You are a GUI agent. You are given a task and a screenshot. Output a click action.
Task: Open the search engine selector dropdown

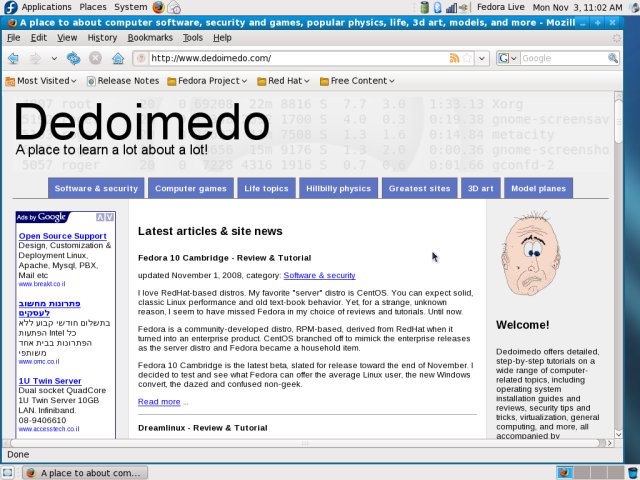507,58
